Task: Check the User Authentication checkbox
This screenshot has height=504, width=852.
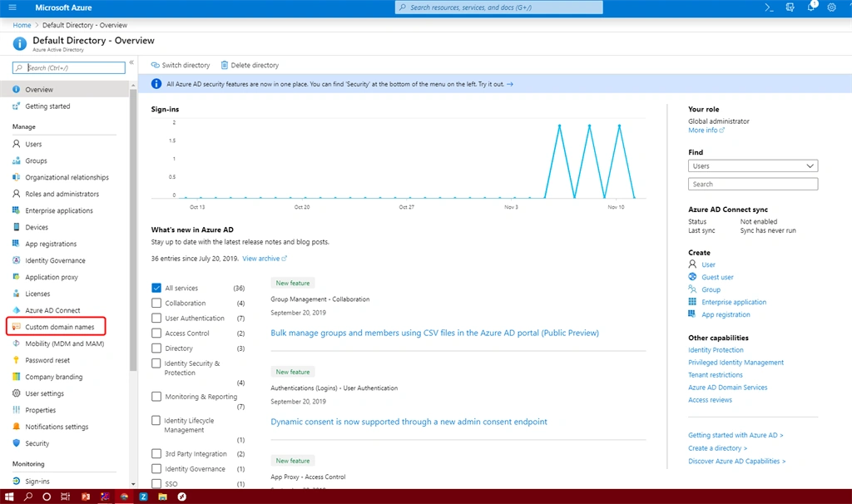Action: coord(156,318)
